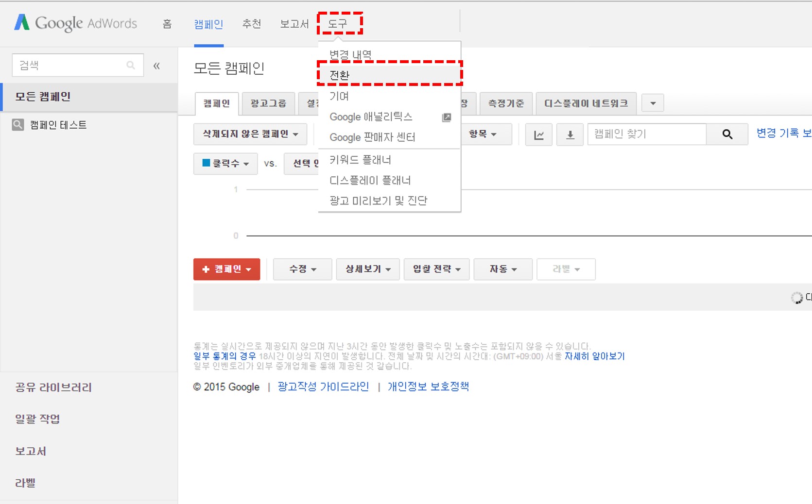Switch to the 광고그룹 tab
The width and height of the screenshot is (812, 504).
click(268, 103)
